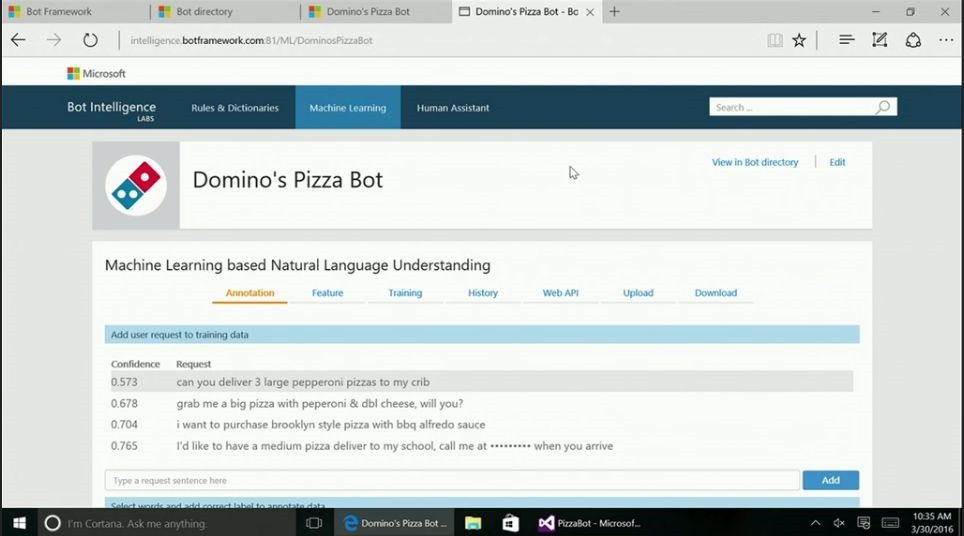Click the Microsoft logo

point(96,74)
